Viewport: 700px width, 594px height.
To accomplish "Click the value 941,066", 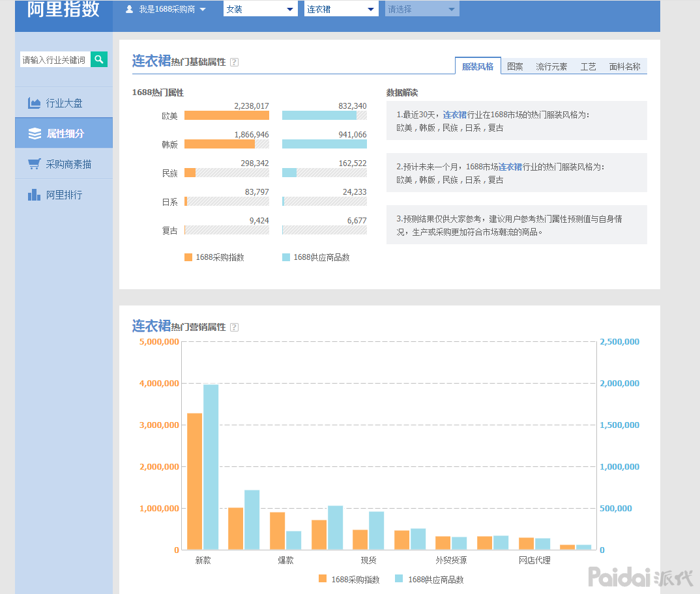I will (352, 134).
